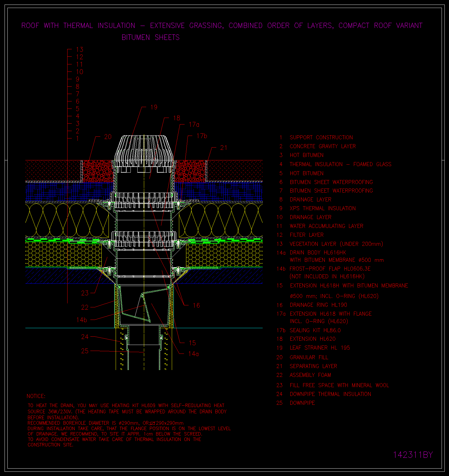Click callout label '19' above strainer
Viewport: 449px width, 476px height.
[x=154, y=107]
